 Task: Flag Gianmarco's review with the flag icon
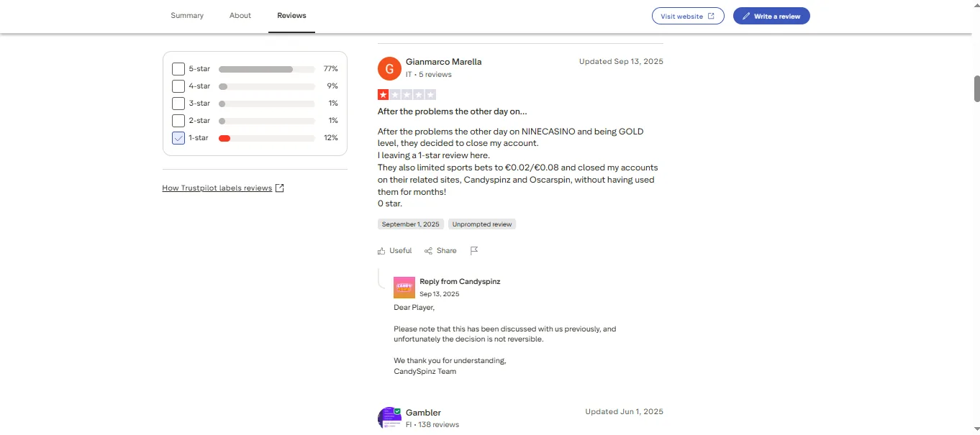point(474,251)
